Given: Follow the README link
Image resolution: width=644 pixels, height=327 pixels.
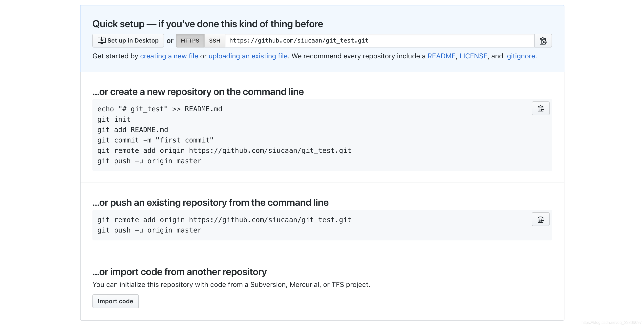Looking at the screenshot, I should tap(441, 56).
